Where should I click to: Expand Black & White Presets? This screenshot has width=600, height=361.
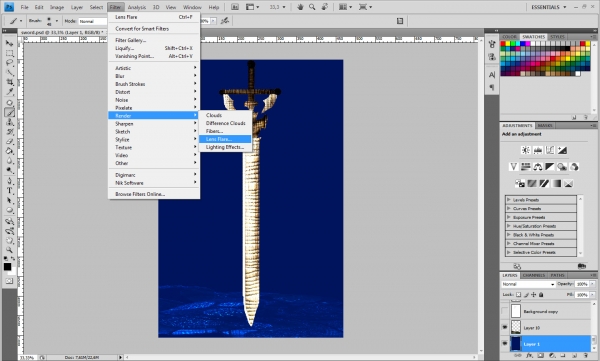point(509,235)
